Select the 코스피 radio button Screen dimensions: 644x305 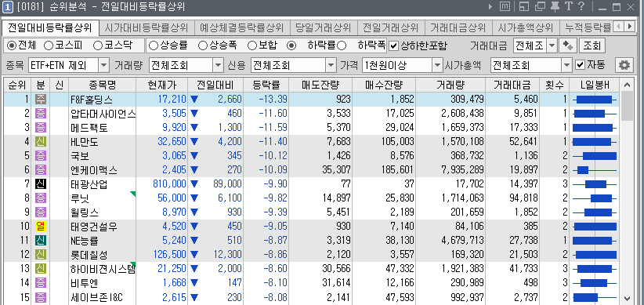pyautogui.click(x=49, y=45)
